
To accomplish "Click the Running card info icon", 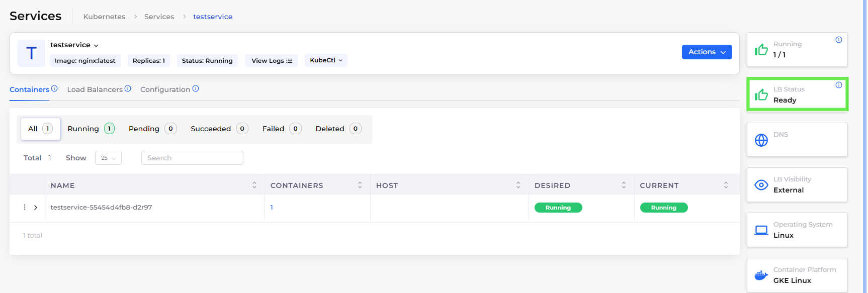I will (839, 40).
